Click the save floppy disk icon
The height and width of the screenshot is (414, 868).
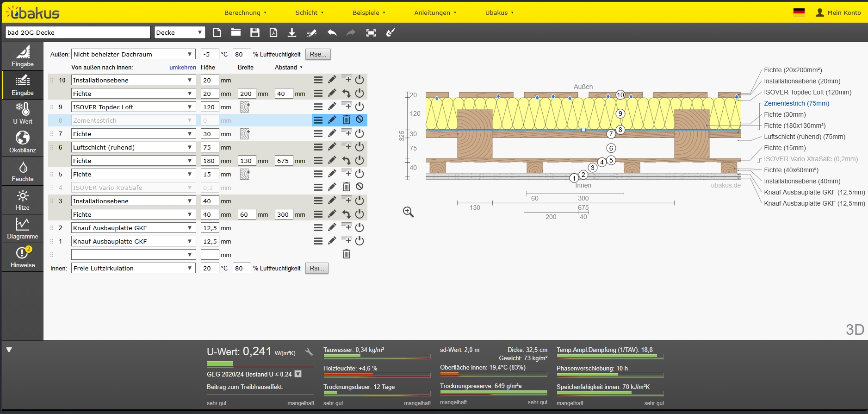pos(254,32)
